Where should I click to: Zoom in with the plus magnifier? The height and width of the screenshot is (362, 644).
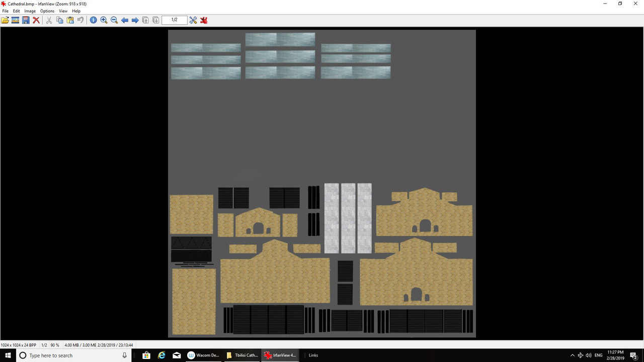point(104,20)
